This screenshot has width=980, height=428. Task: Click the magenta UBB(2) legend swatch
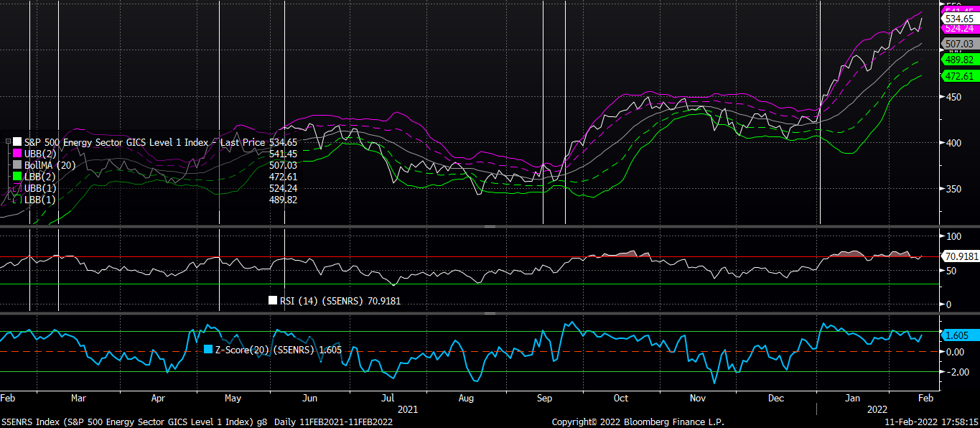[17, 154]
